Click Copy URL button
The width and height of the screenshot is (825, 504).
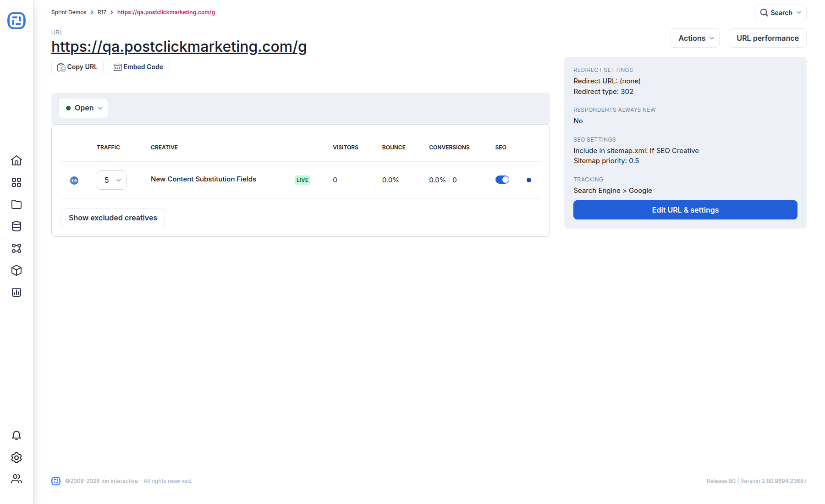77,67
